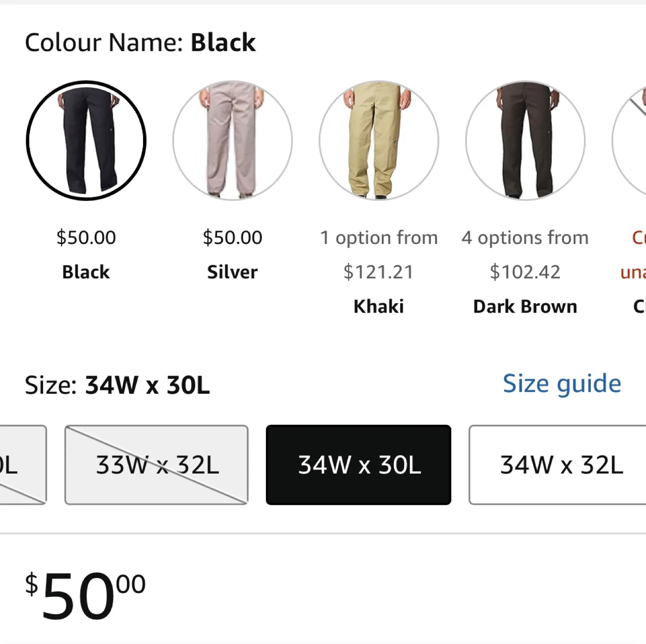
Task: Click the Silver colour name label
Action: [x=232, y=272]
